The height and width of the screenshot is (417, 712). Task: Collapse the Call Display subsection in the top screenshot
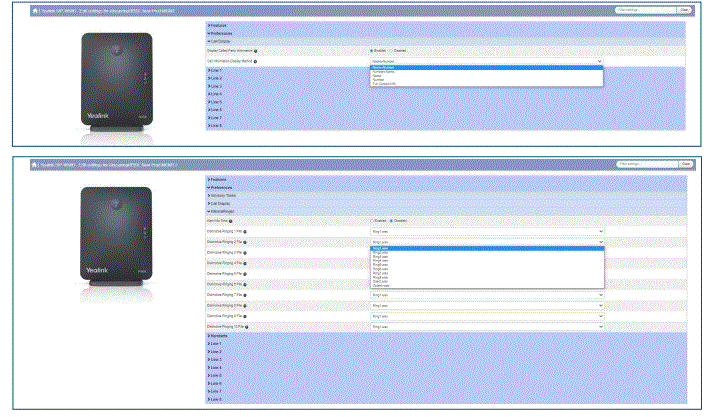445,41
